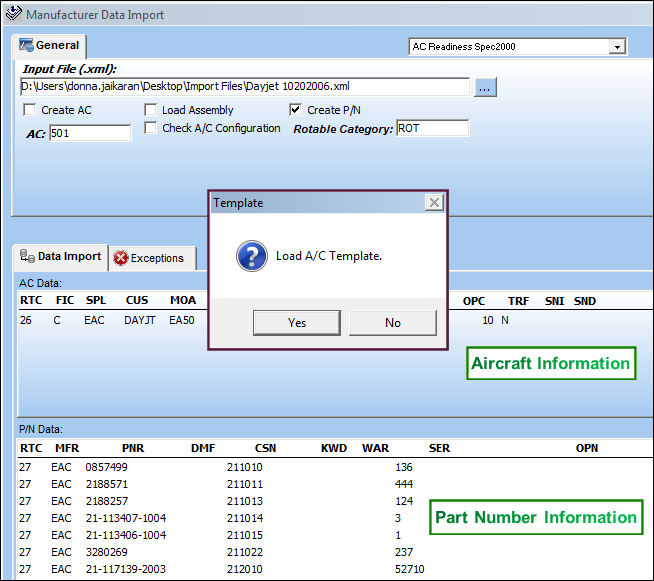Click the OPC column header
This screenshot has width=654, height=581.
coord(474,301)
